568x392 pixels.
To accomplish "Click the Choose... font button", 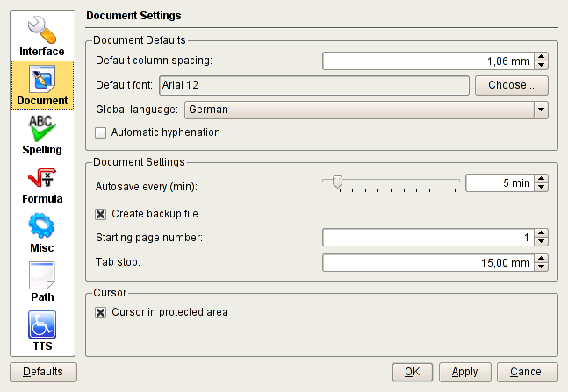I will [x=511, y=85].
